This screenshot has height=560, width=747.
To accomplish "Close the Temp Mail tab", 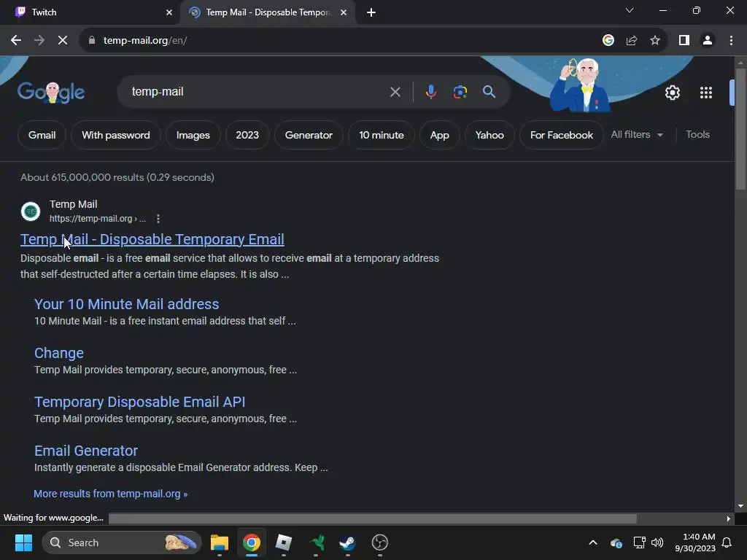I will (x=344, y=12).
